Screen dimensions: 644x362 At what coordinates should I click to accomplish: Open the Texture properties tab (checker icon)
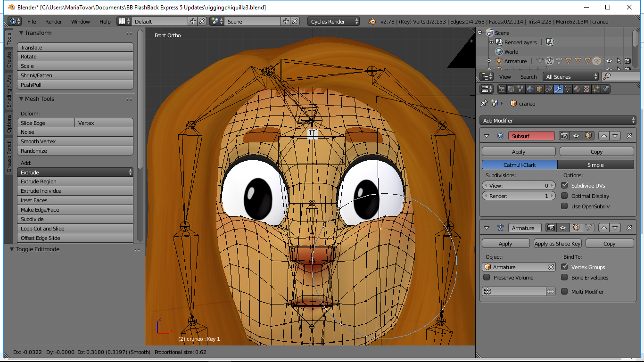[586, 89]
